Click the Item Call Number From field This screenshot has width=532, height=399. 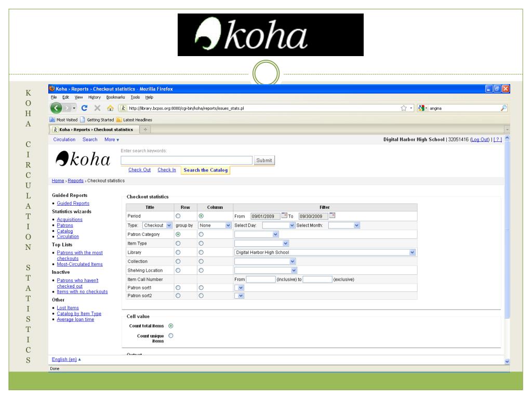(261, 279)
